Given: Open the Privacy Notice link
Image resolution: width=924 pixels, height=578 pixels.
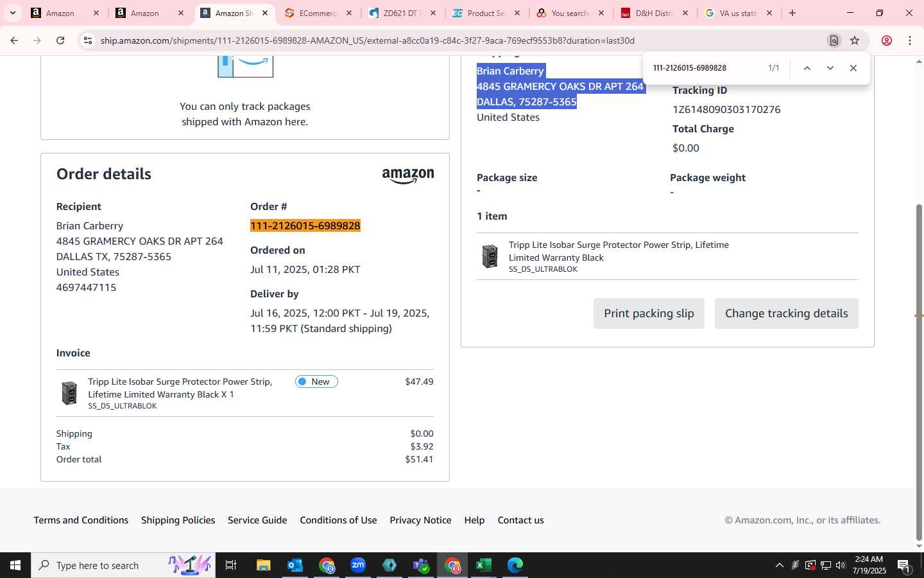Looking at the screenshot, I should 420,520.
